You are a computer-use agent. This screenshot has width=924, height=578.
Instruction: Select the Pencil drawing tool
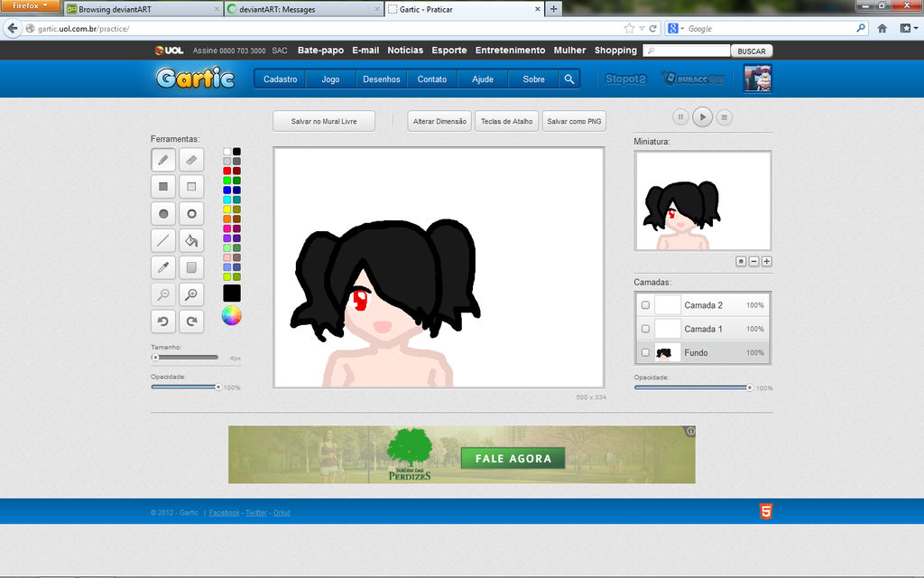tap(163, 160)
